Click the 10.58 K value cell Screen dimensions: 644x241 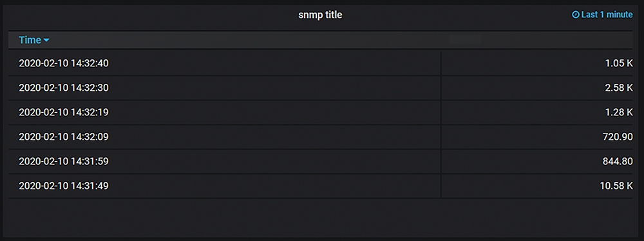click(x=537, y=186)
